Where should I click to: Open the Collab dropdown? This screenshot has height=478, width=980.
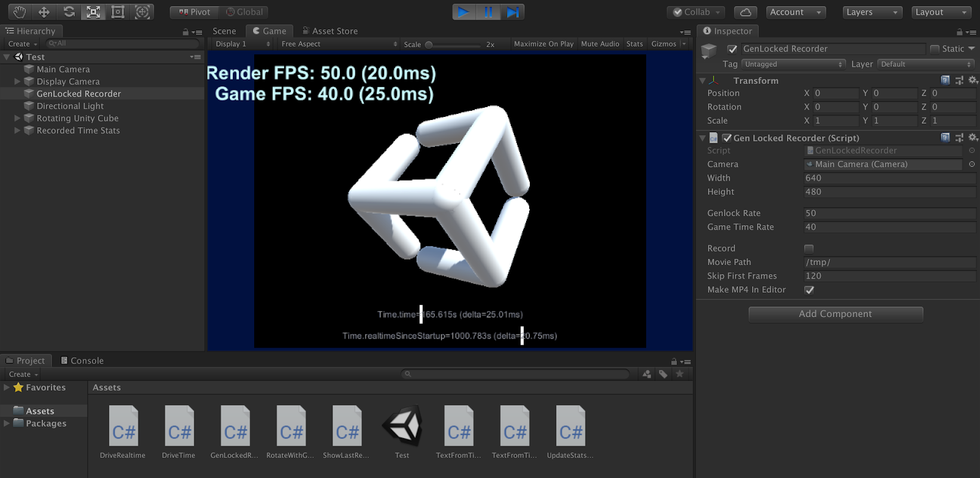pyautogui.click(x=697, y=12)
